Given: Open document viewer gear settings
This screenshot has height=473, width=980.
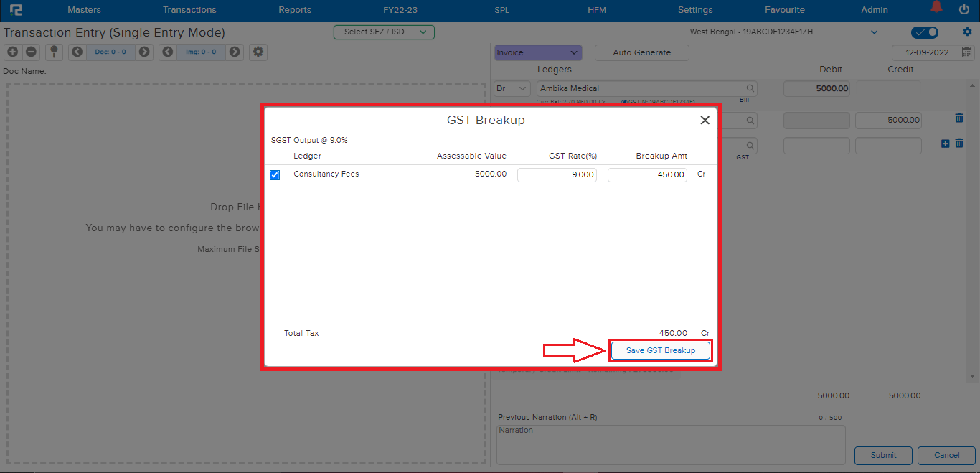Looking at the screenshot, I should pos(258,52).
